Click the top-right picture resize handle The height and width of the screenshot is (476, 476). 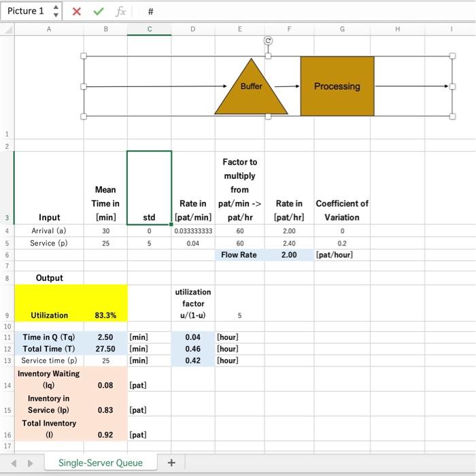(452, 56)
